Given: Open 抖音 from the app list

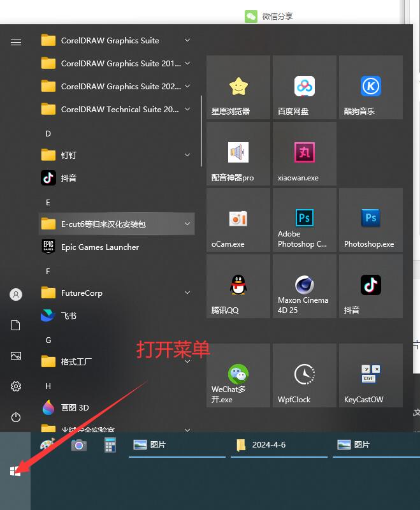Looking at the screenshot, I should (117, 178).
